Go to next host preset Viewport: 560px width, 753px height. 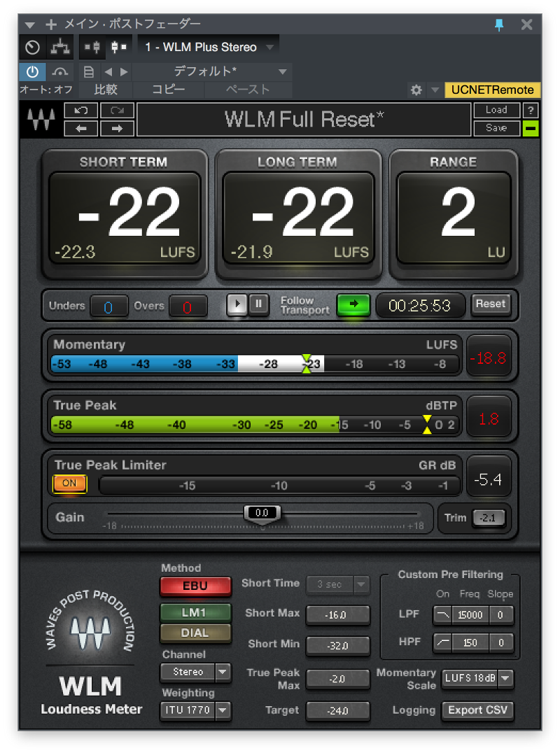coord(125,72)
